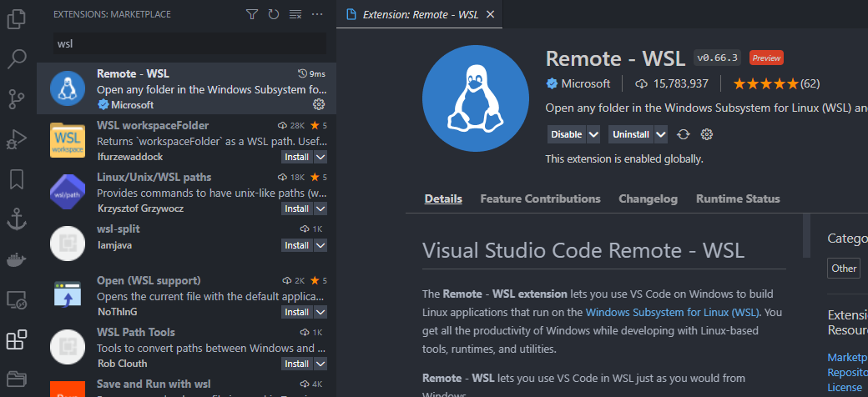The height and width of the screenshot is (397, 868).
Task: Open the Extensions view icon
Action: (17, 339)
